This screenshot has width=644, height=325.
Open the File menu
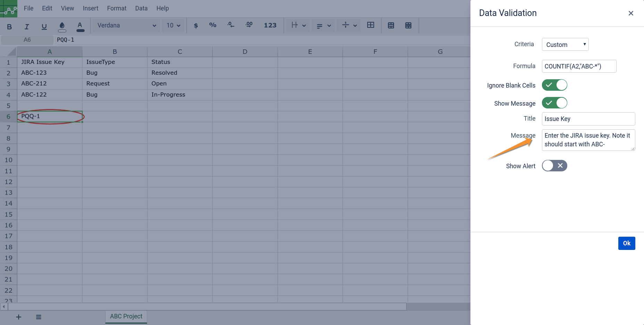(28, 8)
